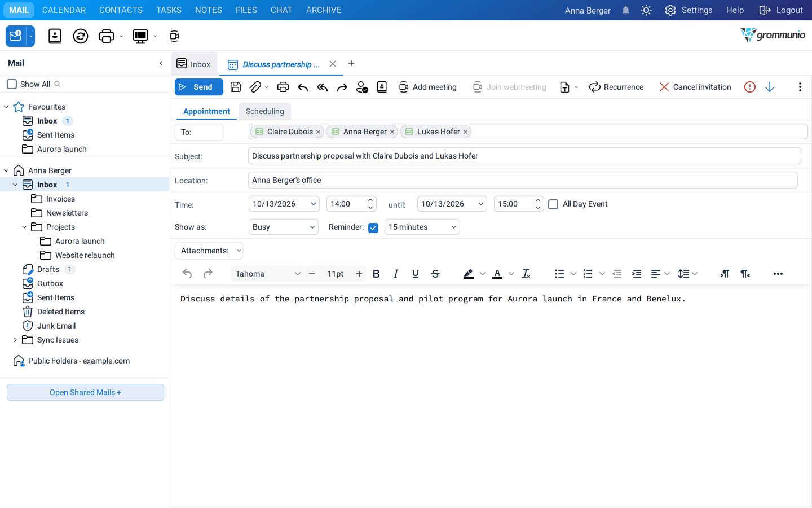Clear text formatting in the editor

point(526,274)
